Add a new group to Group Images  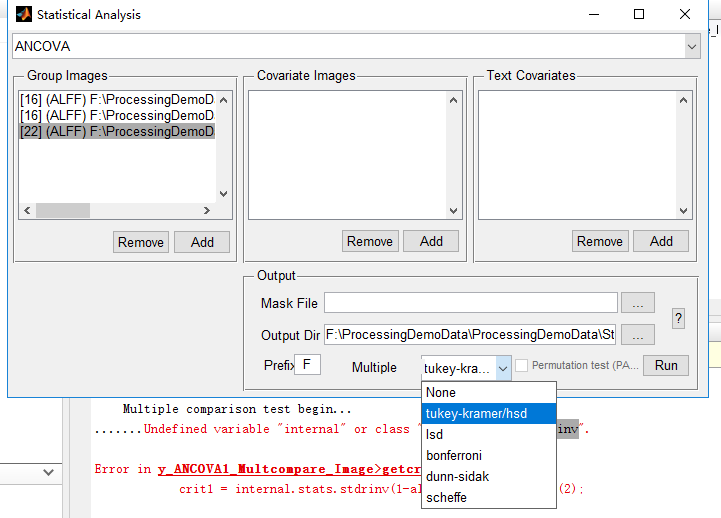[202, 242]
